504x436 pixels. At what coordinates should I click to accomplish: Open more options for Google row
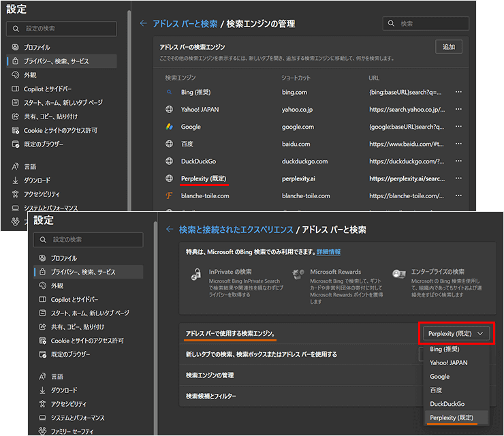(458, 126)
